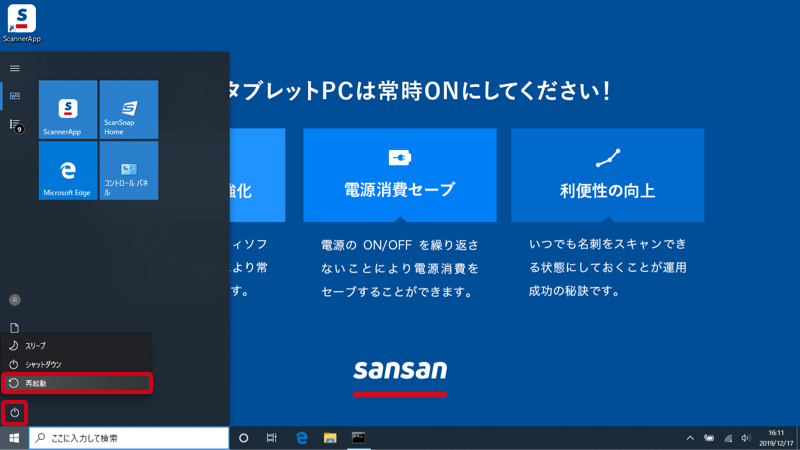
Task: Open コントロール パネル tile
Action: click(129, 170)
